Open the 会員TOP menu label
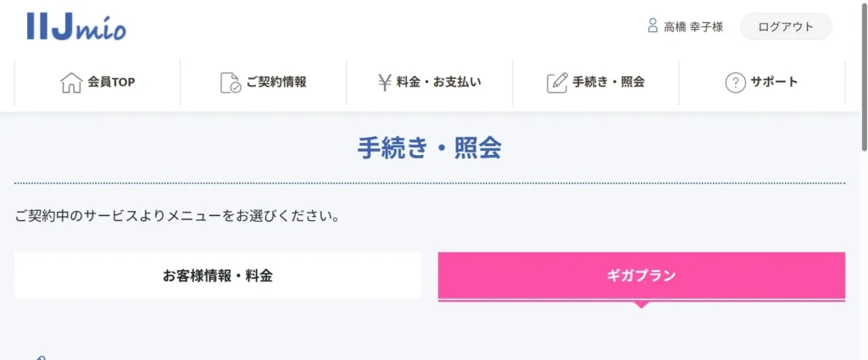Viewport: 868px width, 360px height. tap(111, 82)
